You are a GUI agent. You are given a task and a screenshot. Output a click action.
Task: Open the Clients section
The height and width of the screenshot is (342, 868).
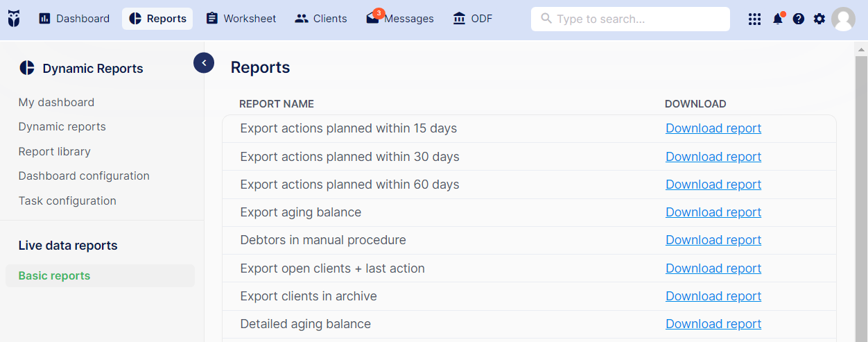click(x=321, y=19)
